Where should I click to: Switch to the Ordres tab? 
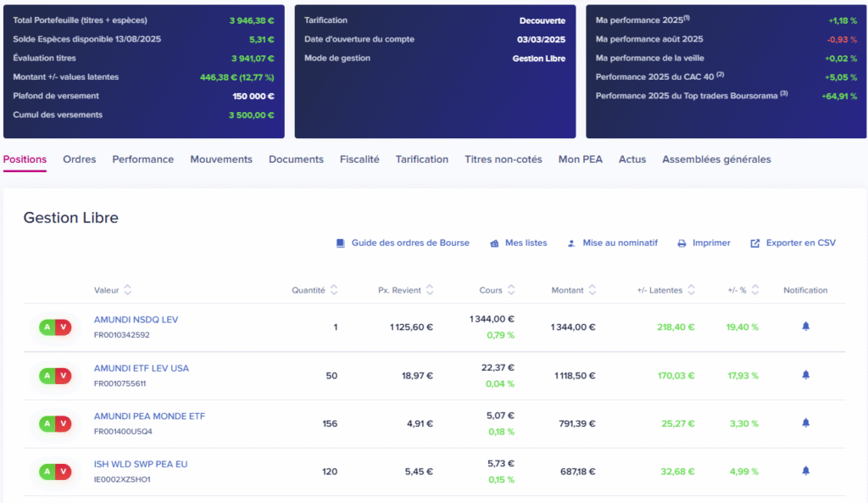80,159
